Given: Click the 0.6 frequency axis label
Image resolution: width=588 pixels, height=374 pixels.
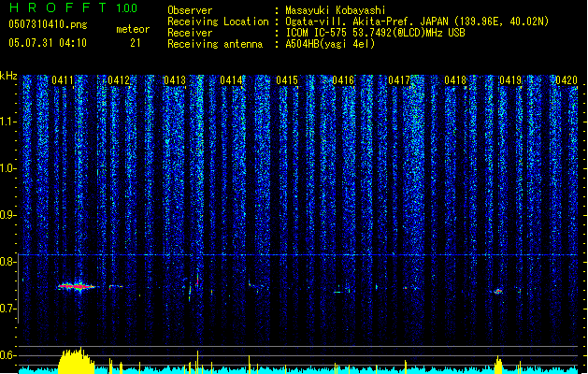Looking at the screenshot, I should pyautogui.click(x=8, y=355).
